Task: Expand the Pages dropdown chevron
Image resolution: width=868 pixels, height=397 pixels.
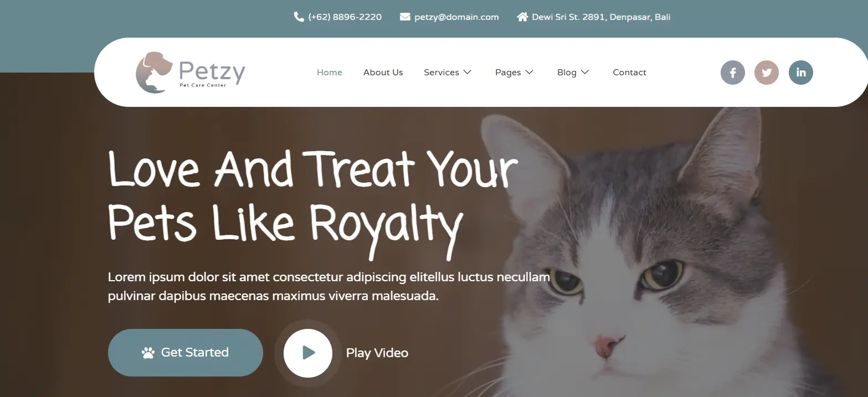Action: 529,73
